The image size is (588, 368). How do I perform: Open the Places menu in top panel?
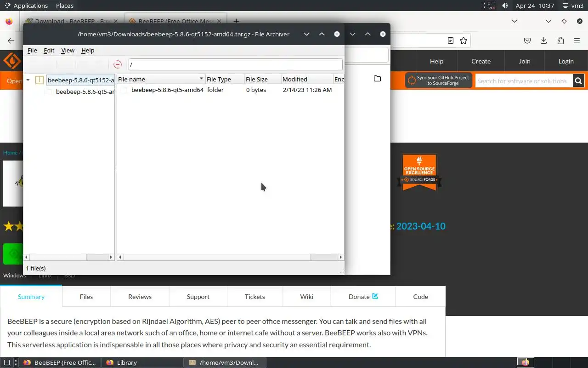click(65, 6)
